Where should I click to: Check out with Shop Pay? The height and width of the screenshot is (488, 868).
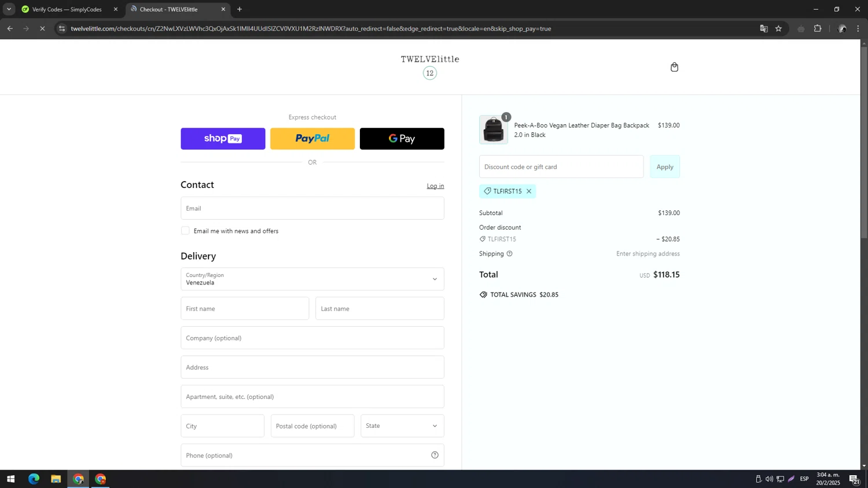tap(223, 139)
